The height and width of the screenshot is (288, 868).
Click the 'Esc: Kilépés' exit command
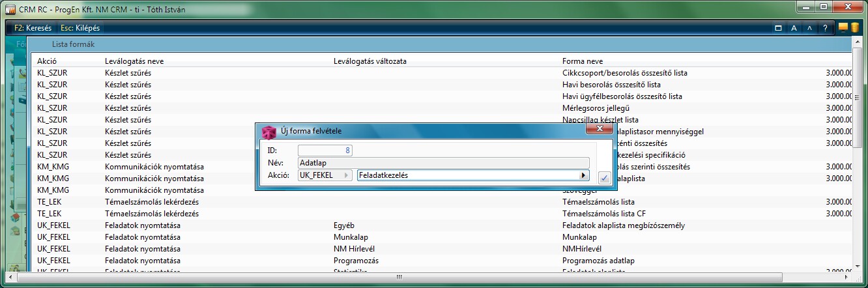[81, 29]
